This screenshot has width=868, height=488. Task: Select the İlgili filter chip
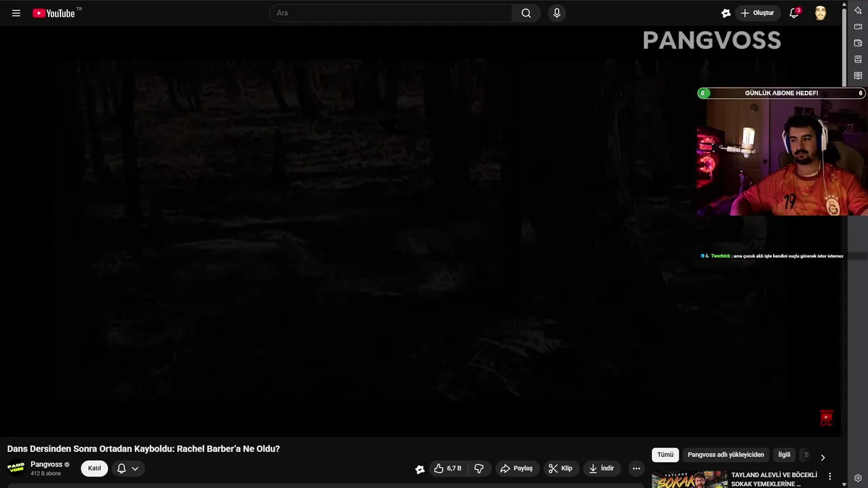784,455
